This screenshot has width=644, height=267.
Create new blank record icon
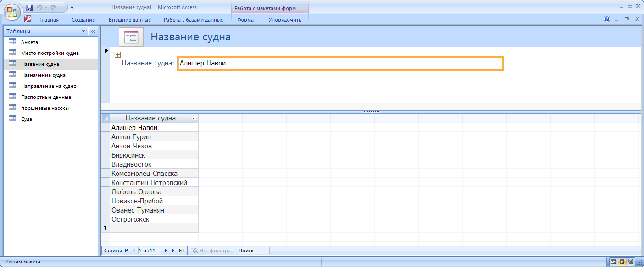(182, 251)
